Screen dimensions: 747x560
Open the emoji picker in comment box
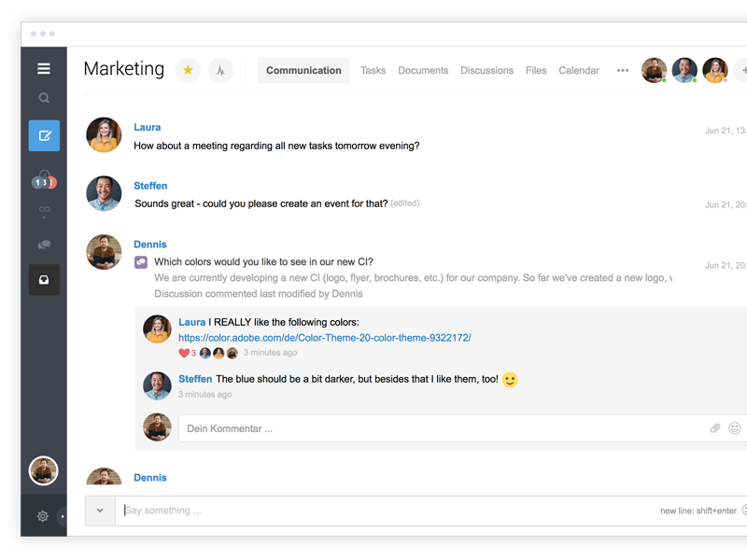[x=735, y=428]
